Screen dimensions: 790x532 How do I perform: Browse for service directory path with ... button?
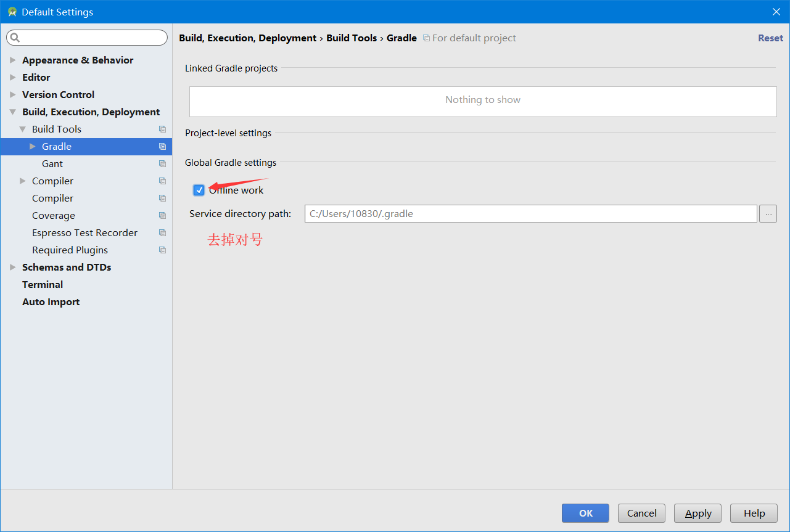[x=767, y=213]
